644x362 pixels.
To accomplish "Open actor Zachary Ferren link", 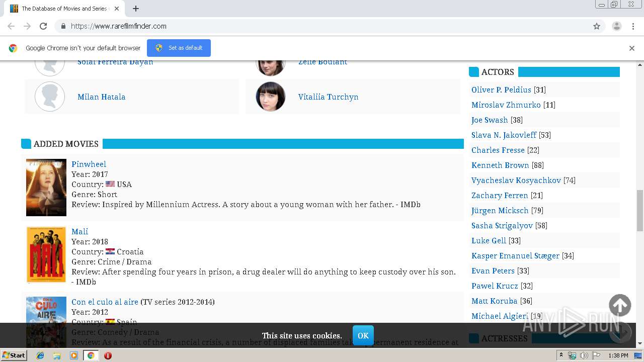I will (x=500, y=195).
